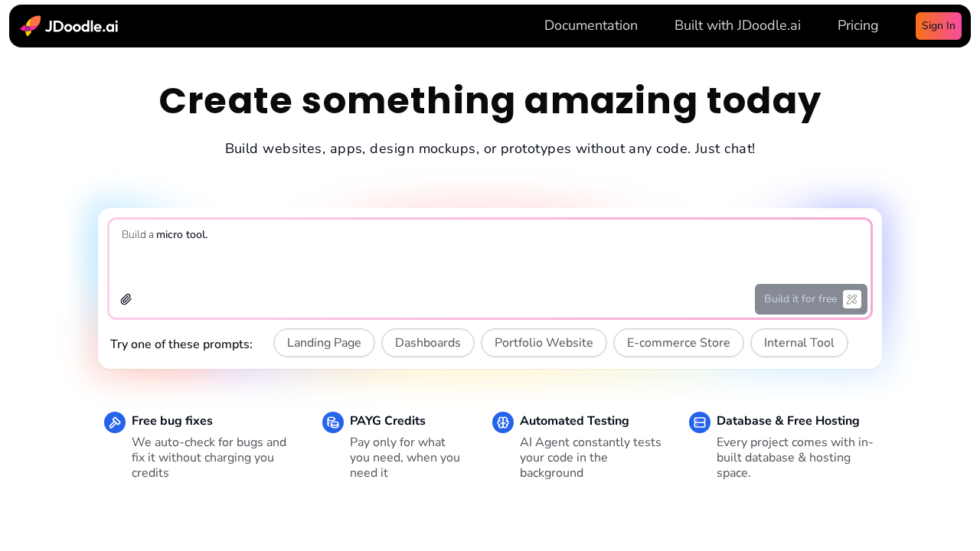Click inside the prompt text box

[489, 260]
